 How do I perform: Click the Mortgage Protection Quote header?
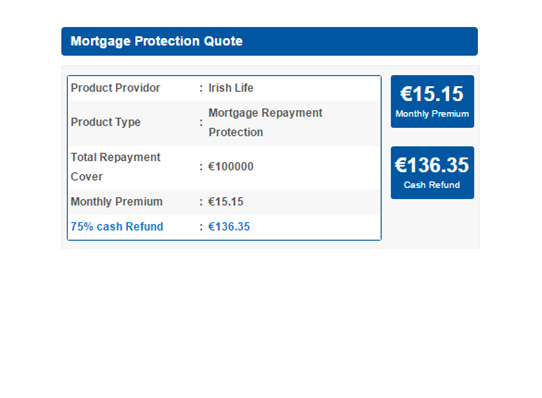269,41
